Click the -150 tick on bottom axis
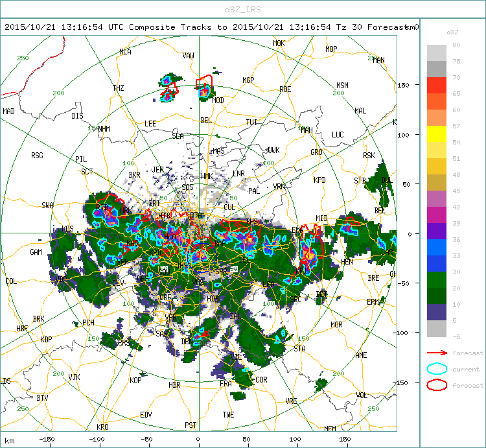 [47, 439]
